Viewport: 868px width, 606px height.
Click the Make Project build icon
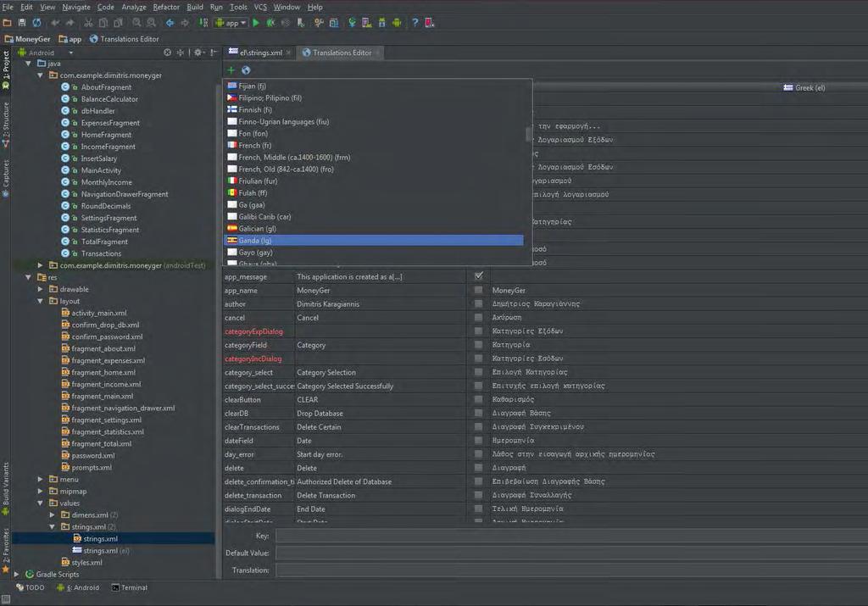click(203, 23)
